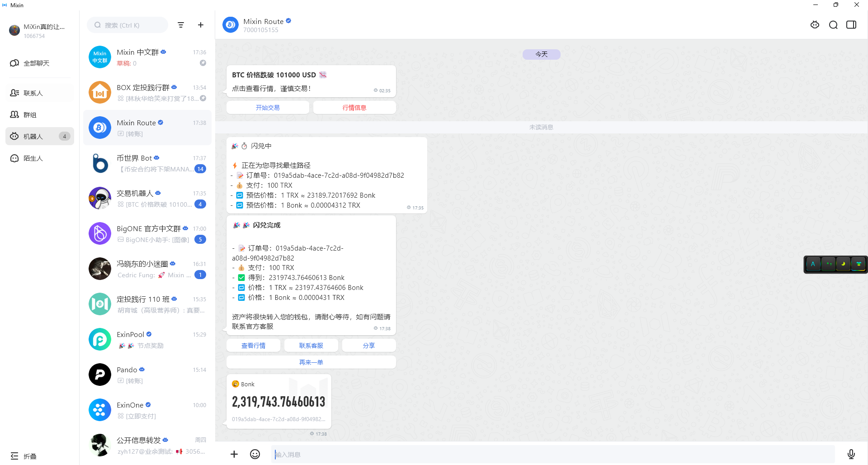Open the emoji picker
868x465 pixels.
(x=255, y=454)
